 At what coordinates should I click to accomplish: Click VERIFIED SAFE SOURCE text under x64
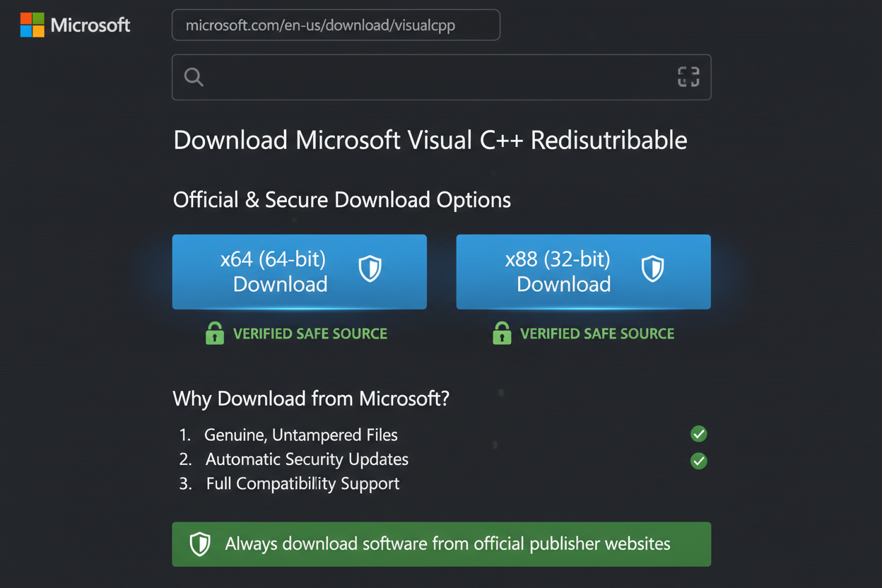(310, 334)
